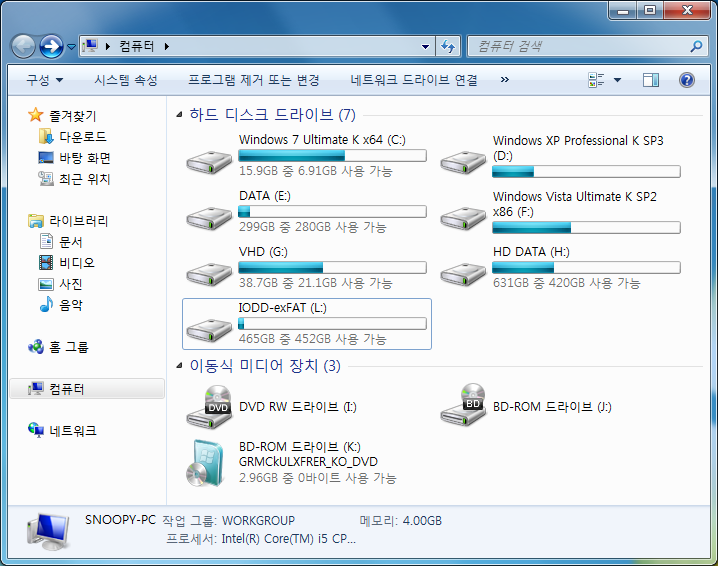Select the VHD (G:) drive icon
The image size is (718, 566).
pyautogui.click(x=209, y=273)
